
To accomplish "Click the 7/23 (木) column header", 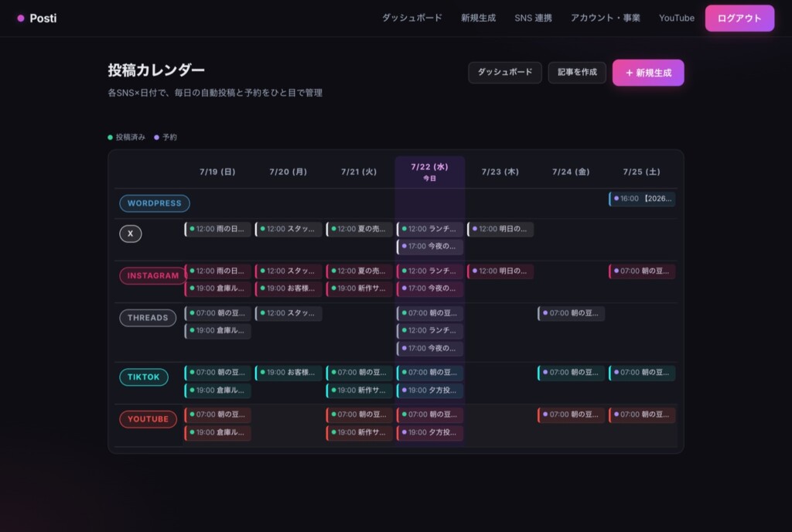I will click(500, 172).
